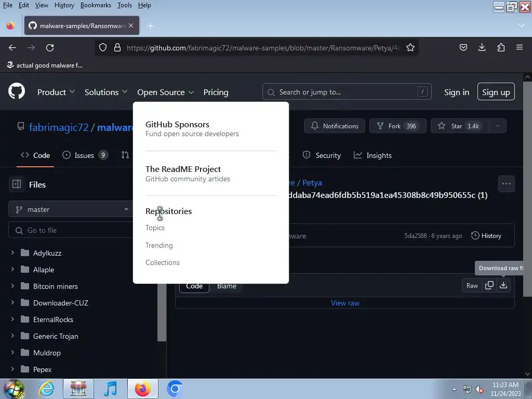
Task: Open the three-dot file actions menu
Action: 507,184
